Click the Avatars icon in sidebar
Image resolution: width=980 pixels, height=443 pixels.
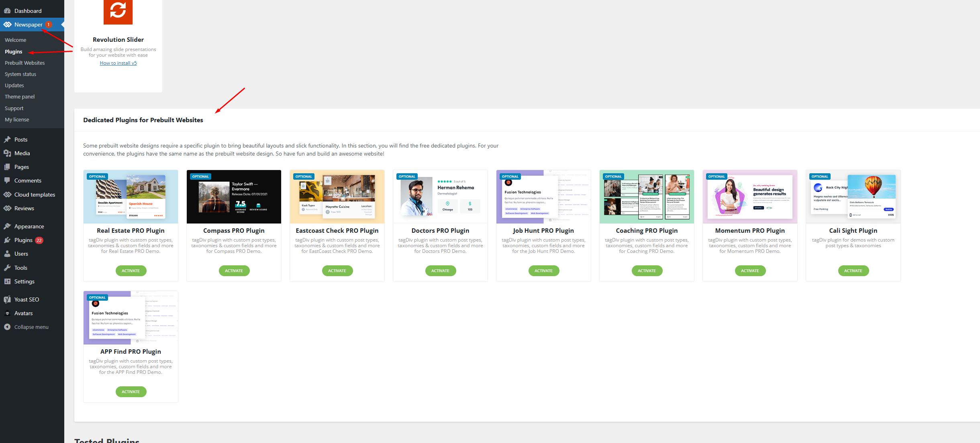click(7, 313)
